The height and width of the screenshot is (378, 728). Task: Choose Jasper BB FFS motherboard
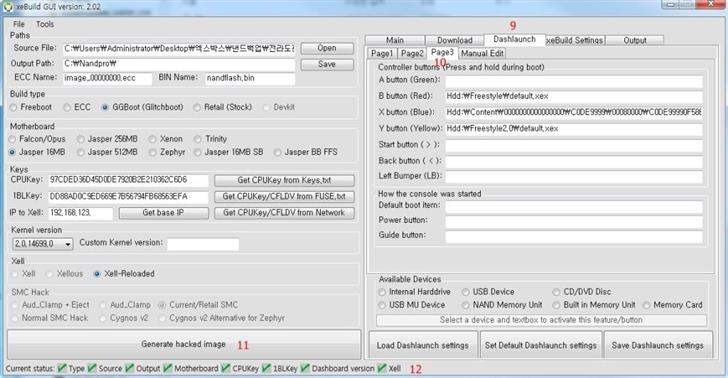tap(306, 152)
